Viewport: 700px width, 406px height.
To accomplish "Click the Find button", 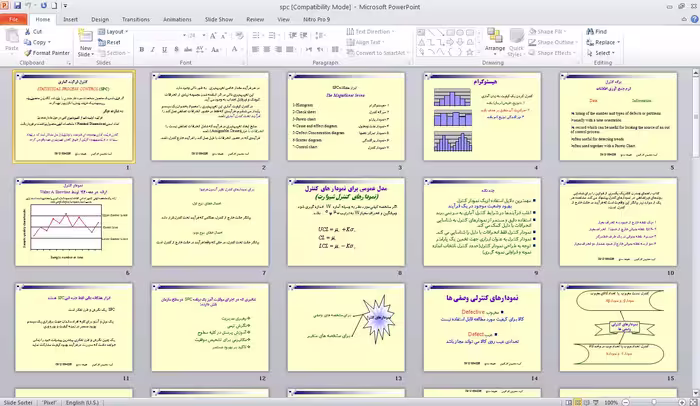I will [597, 32].
